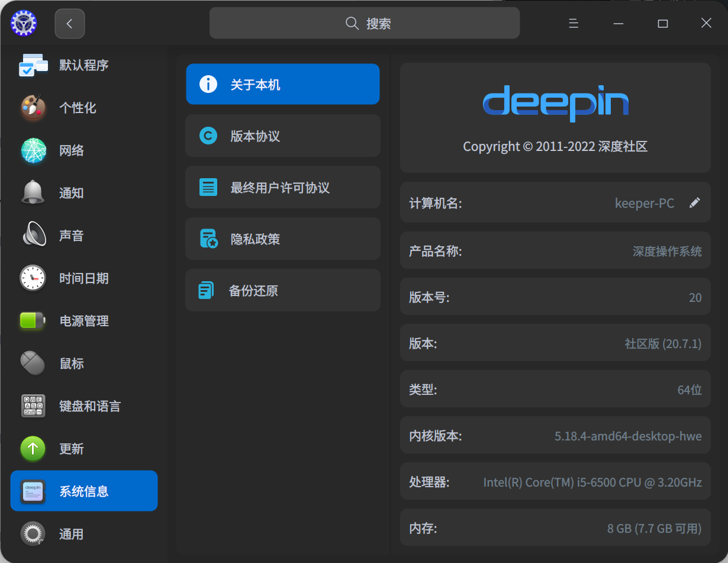Open the hamburger menu
The height and width of the screenshot is (563, 728).
573,23
